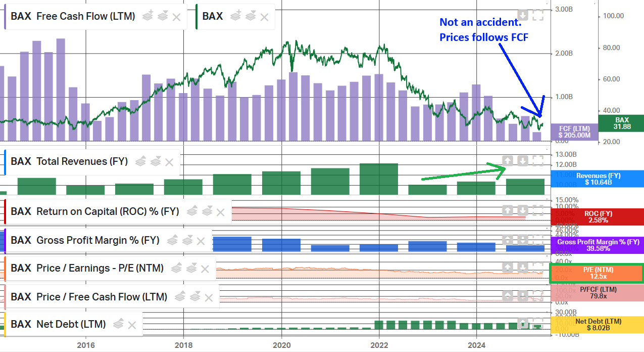Move the P/FCF pane down
This screenshot has width=644, height=352.
(523, 295)
